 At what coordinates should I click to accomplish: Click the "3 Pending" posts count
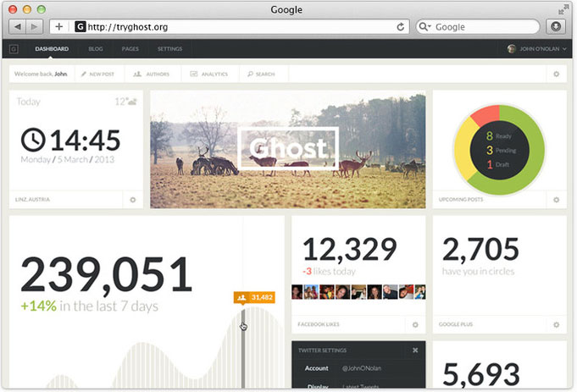pos(502,150)
